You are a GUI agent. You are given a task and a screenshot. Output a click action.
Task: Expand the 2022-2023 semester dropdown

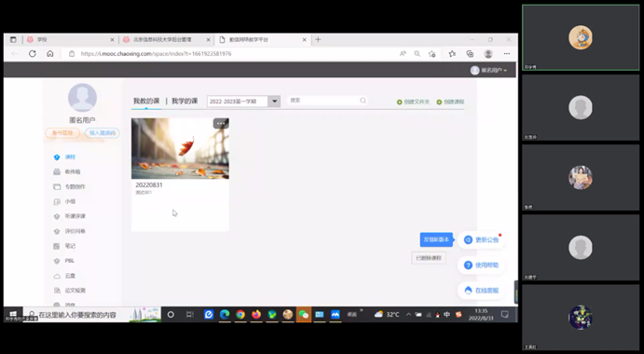[x=274, y=101]
